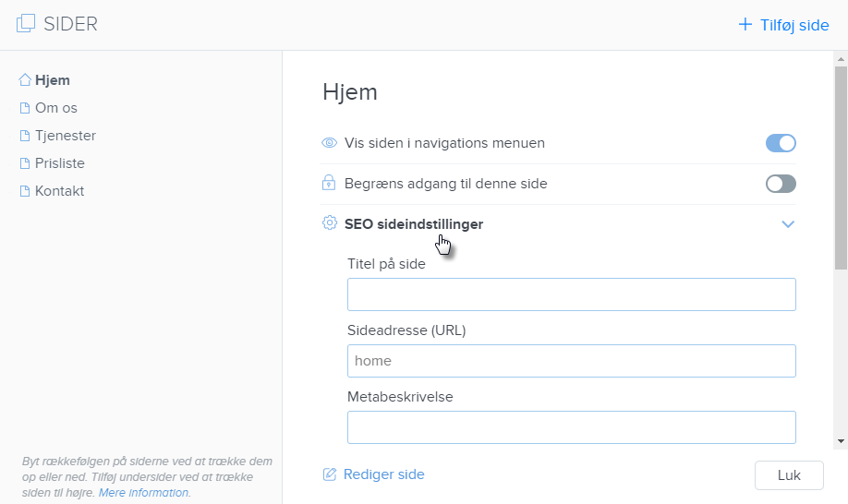Click the house icon next to Hjem
Image resolution: width=848 pixels, height=504 pixels.
(x=25, y=80)
